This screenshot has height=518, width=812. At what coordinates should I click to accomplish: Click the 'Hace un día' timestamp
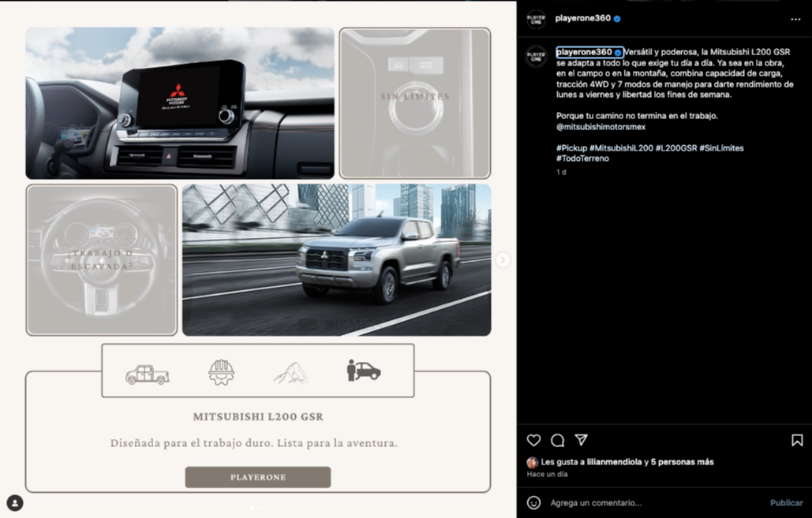[547, 474]
